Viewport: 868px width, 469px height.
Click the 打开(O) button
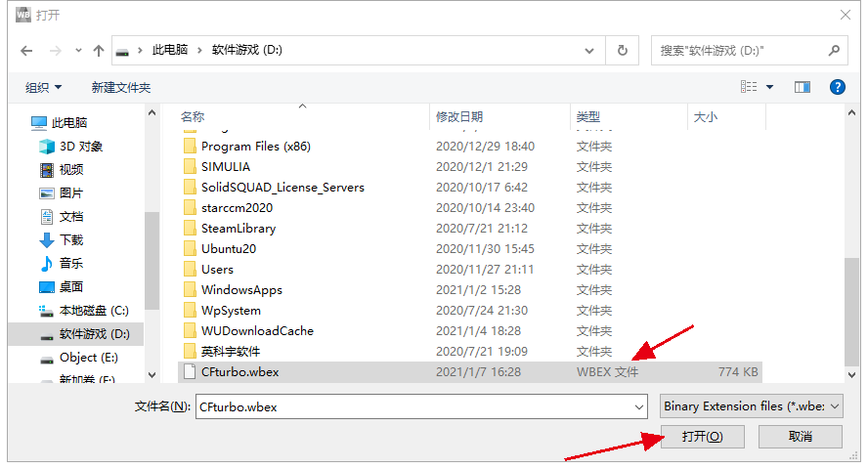[x=702, y=437]
